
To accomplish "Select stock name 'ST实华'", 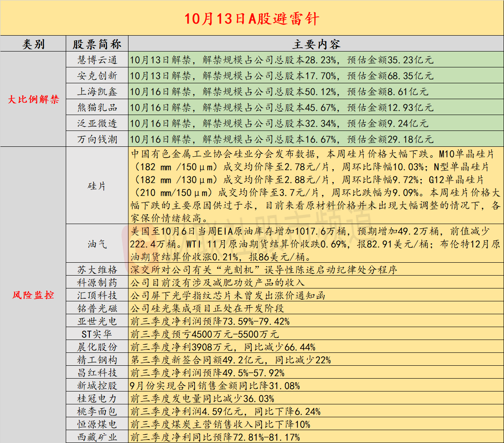I will pos(97,334).
